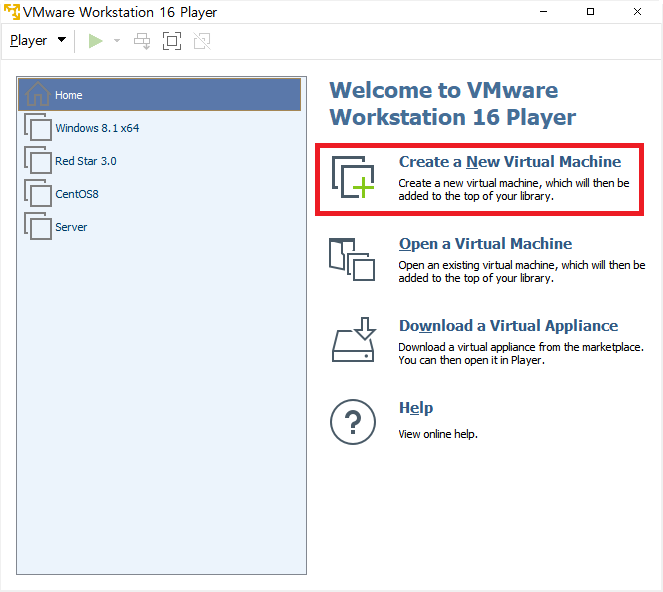Select Windows 8.1 x64 virtual machine
This screenshot has width=663, height=592.
[x=159, y=128]
